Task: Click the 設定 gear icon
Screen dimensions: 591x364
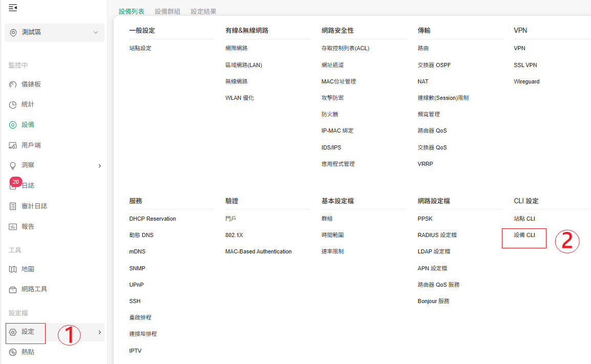Action: (x=13, y=332)
